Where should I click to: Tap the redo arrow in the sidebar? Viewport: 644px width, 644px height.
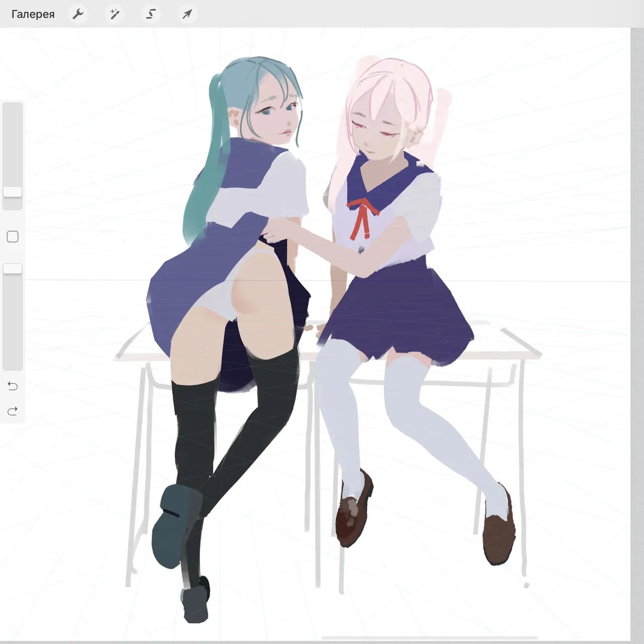coord(13,412)
